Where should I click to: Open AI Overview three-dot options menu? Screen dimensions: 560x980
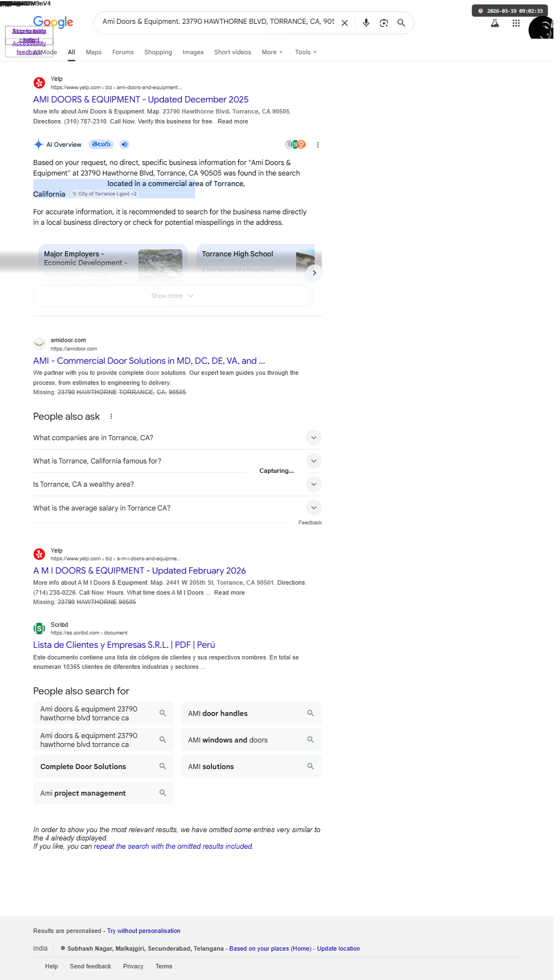pyautogui.click(x=318, y=145)
